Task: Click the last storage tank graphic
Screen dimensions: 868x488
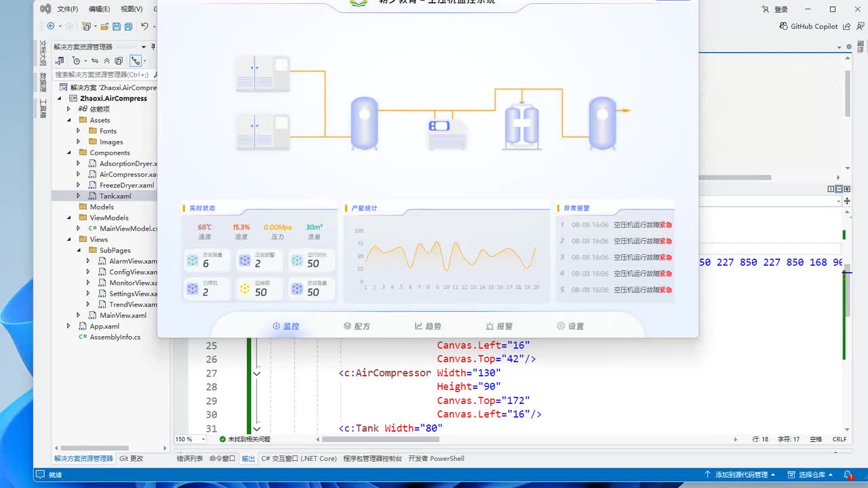Action: tap(602, 123)
